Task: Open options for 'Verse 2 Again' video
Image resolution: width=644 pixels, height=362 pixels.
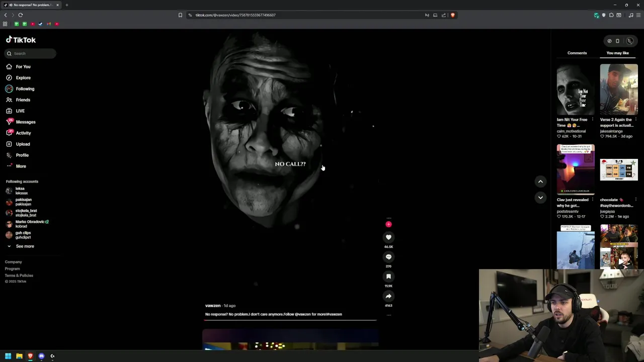Action: point(636,120)
